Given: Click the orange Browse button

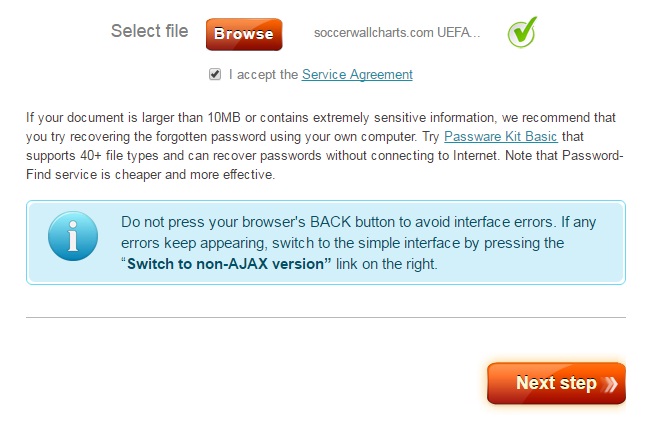Looking at the screenshot, I should tap(244, 34).
